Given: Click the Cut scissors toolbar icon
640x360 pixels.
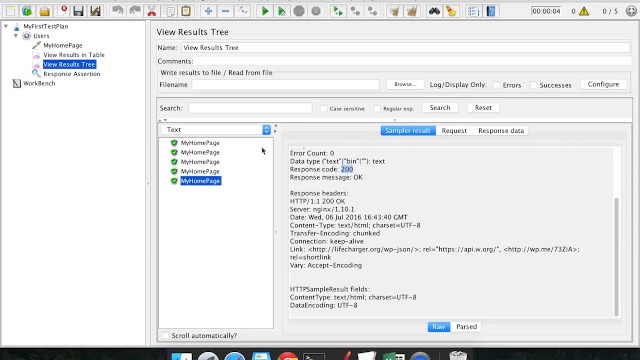Looking at the screenshot, I should pos(151,11).
